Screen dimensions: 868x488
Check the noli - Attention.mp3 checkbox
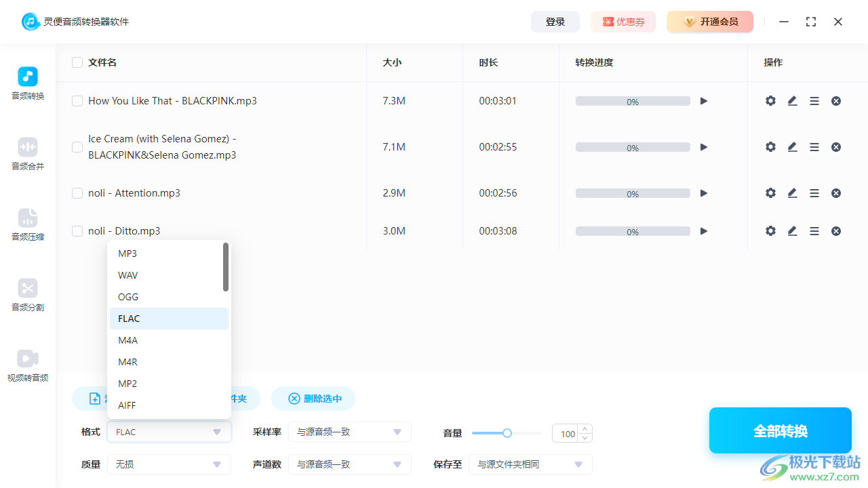point(77,193)
